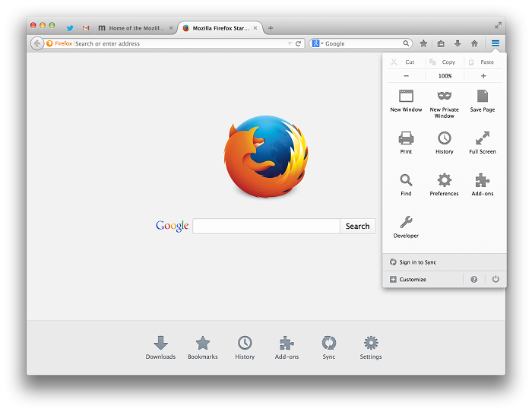
Task: Focus the Google search field on page
Action: click(x=266, y=226)
